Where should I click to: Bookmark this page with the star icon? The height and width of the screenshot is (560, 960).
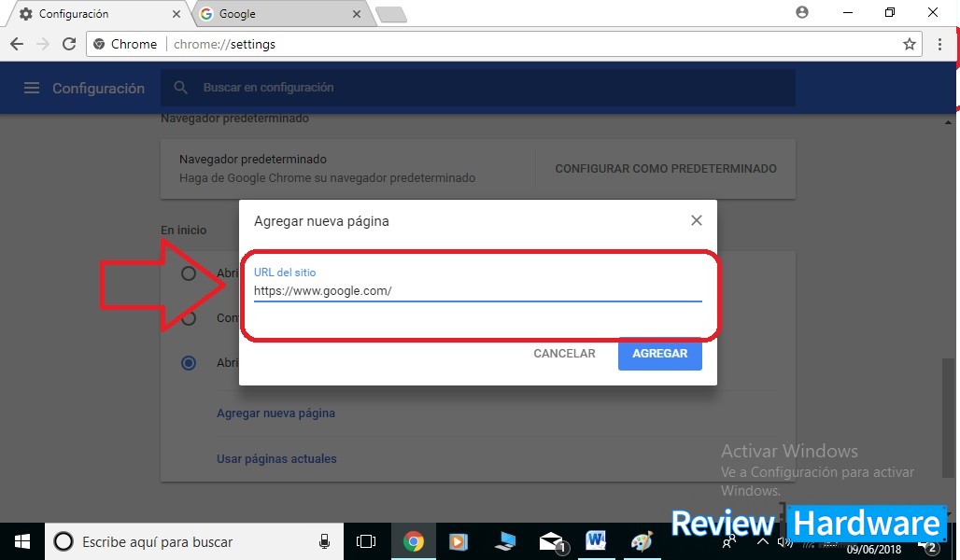910,44
